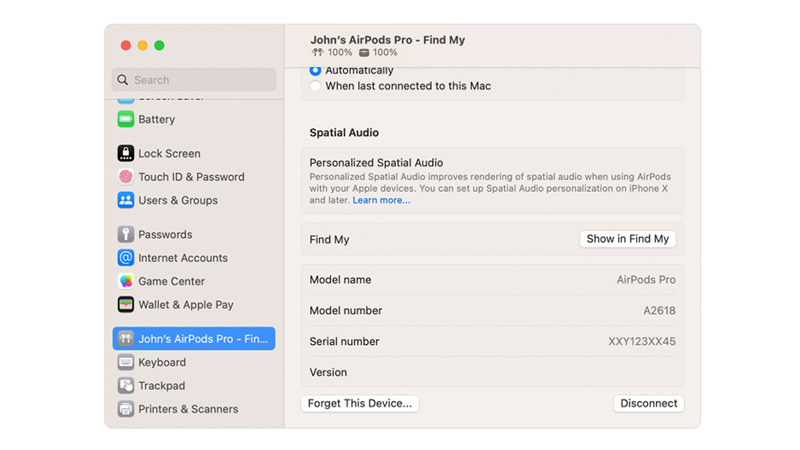The width and height of the screenshot is (800, 450).
Task: Click the Passwords key icon
Action: pos(126,234)
